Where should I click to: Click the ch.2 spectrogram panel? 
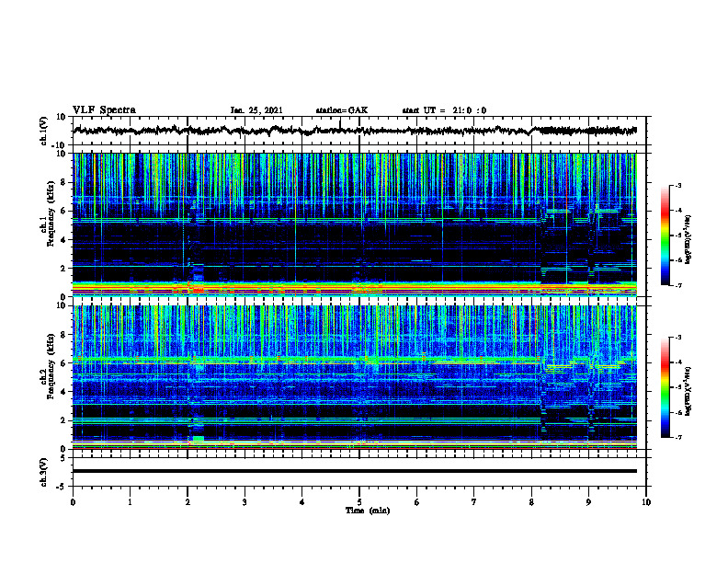tap(355, 377)
